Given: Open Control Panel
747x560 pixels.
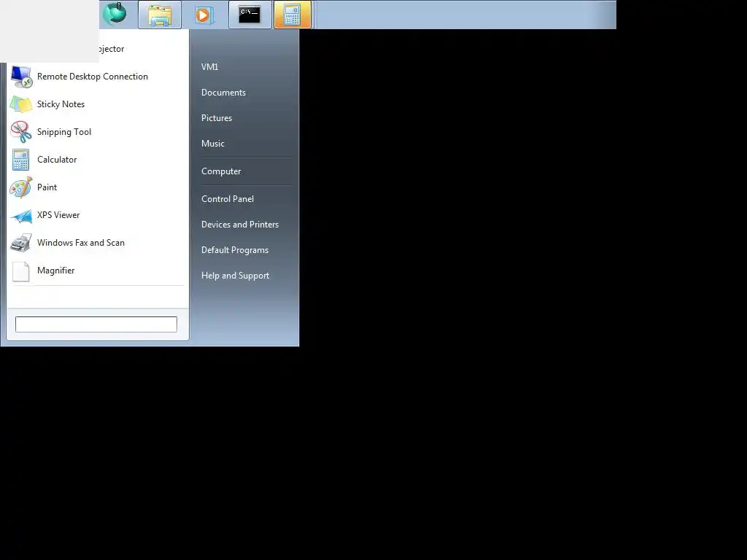Looking at the screenshot, I should [228, 199].
